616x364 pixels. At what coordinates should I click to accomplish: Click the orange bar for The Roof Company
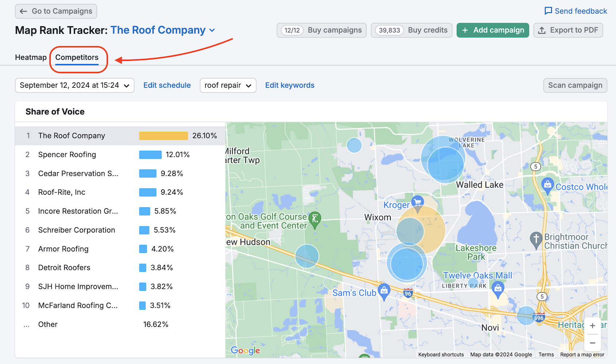164,136
